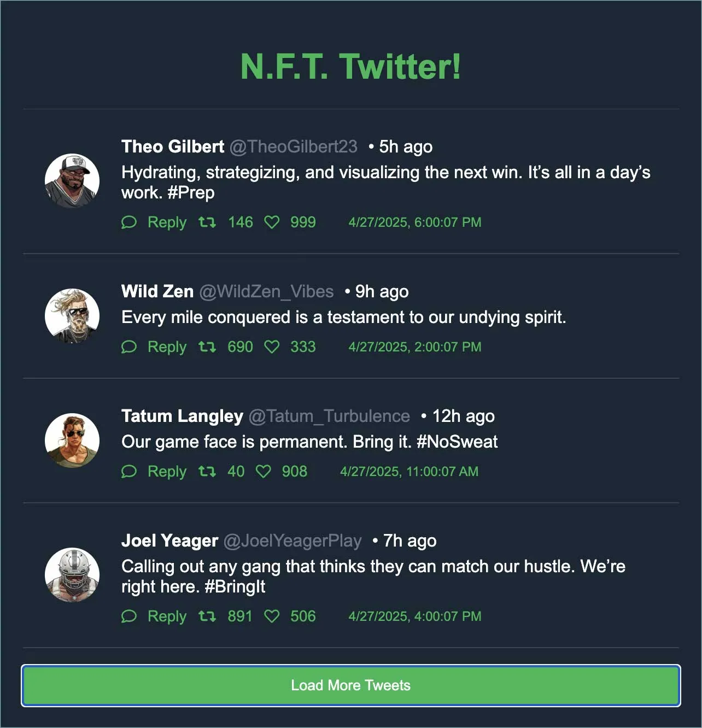This screenshot has width=702, height=728.
Task: Click the reply bubble icon on Joel Yeager's tweet
Action: pyautogui.click(x=129, y=616)
